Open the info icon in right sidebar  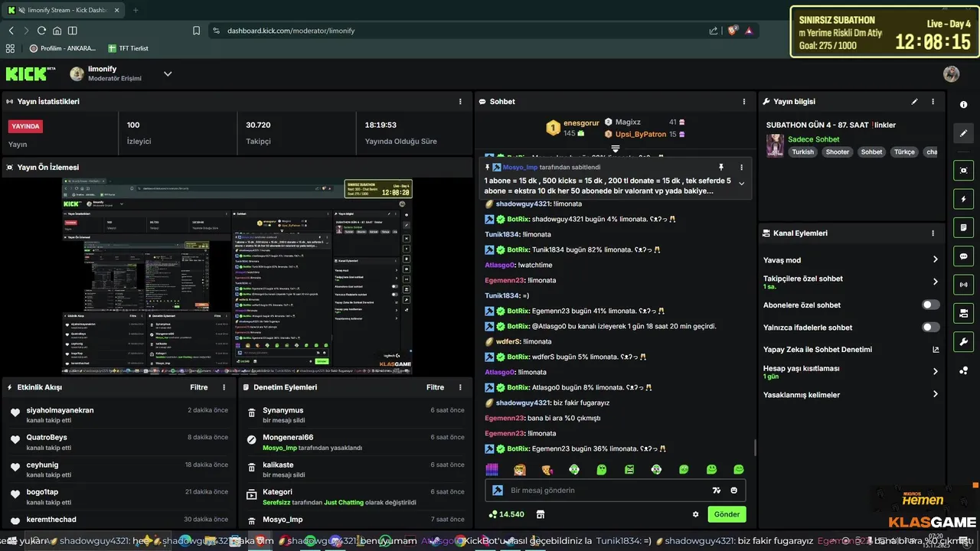(963, 105)
